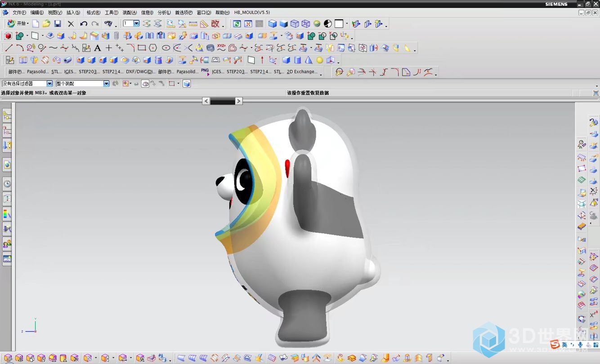This screenshot has height=364, width=600.
Task: Click the PNG export button
Action: pyautogui.click(x=205, y=71)
